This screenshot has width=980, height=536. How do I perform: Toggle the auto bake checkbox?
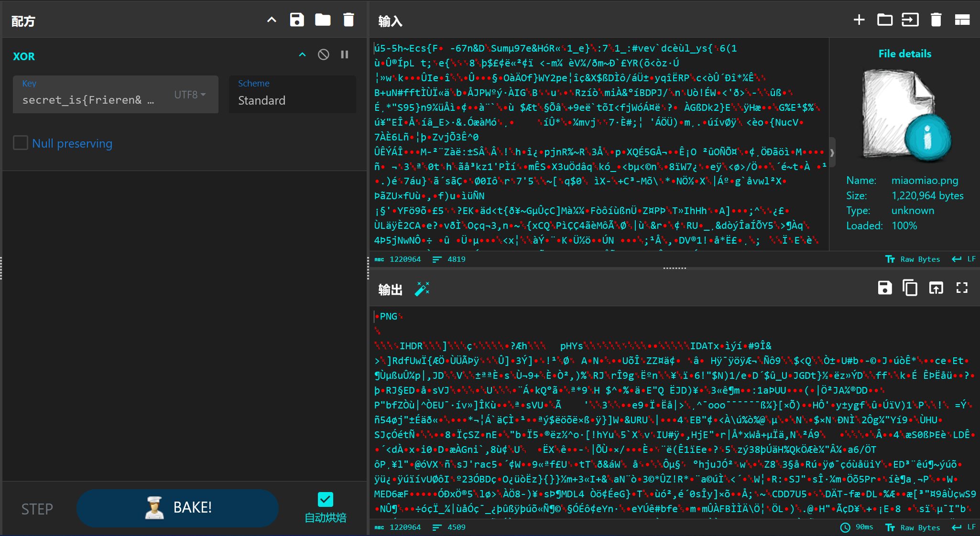click(x=325, y=500)
